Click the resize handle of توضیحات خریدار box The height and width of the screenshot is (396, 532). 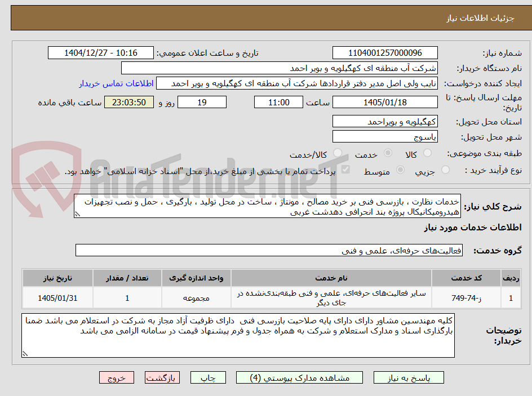25,354
